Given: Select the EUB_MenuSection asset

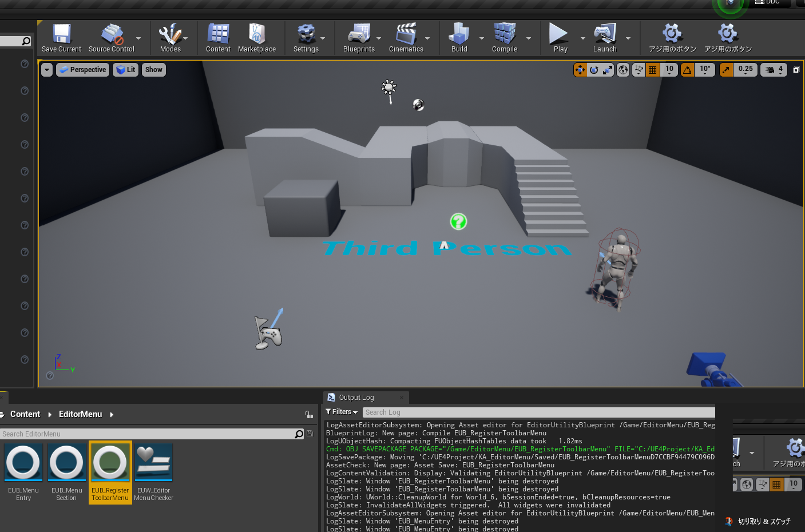Looking at the screenshot, I should pyautogui.click(x=66, y=473).
